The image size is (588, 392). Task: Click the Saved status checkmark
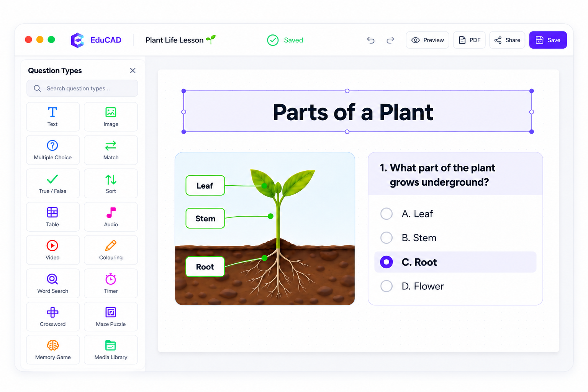coord(273,40)
